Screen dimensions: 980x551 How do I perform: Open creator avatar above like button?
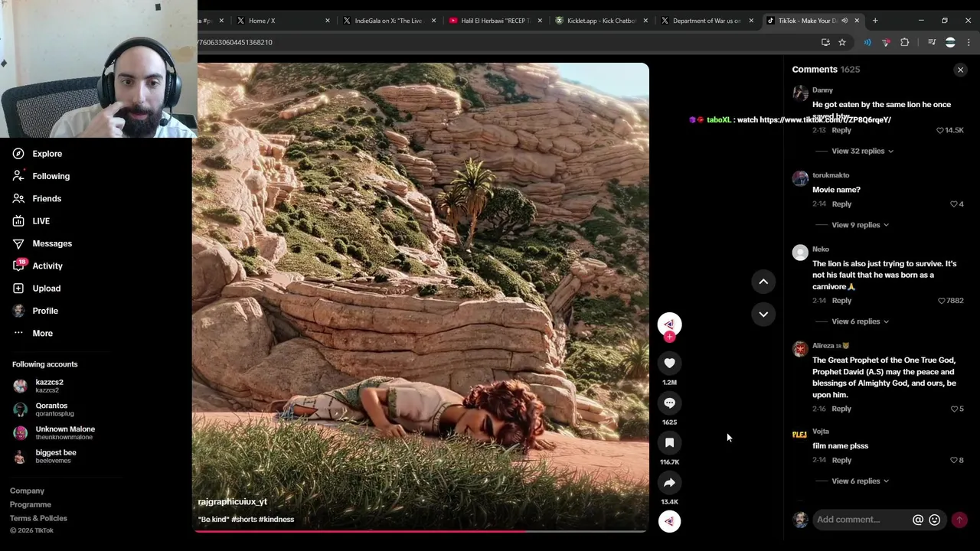coord(669,323)
